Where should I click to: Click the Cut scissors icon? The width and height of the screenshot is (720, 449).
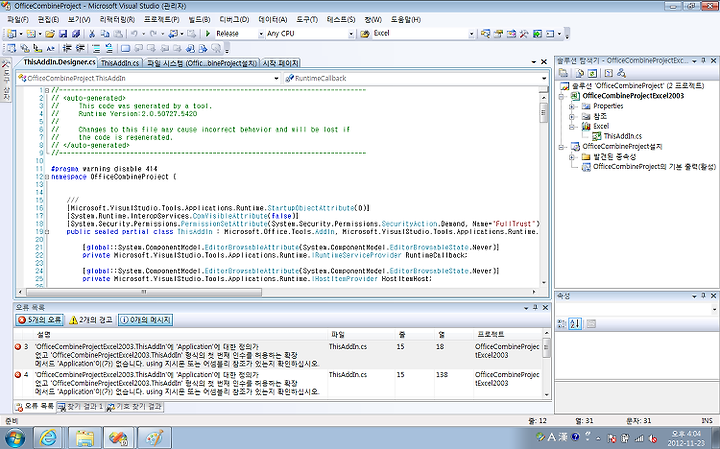pyautogui.click(x=92, y=34)
